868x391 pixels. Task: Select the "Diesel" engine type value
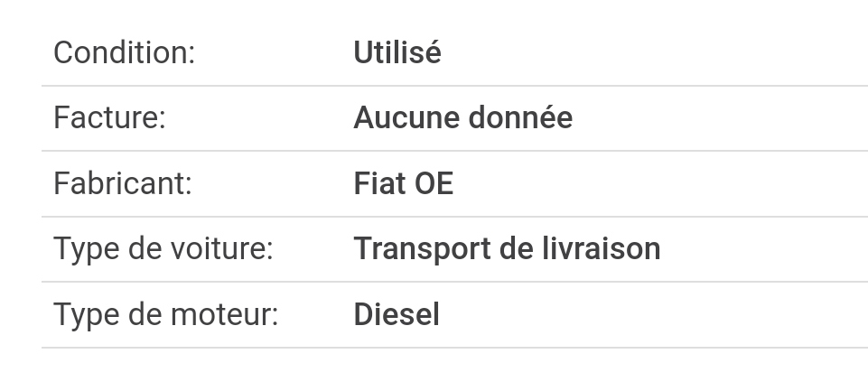[x=397, y=314]
